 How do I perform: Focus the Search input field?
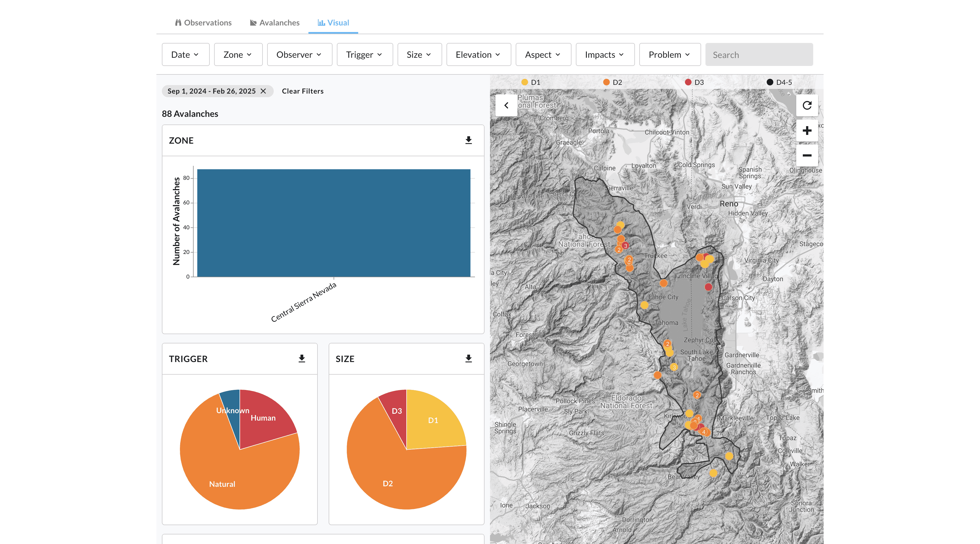pos(759,54)
